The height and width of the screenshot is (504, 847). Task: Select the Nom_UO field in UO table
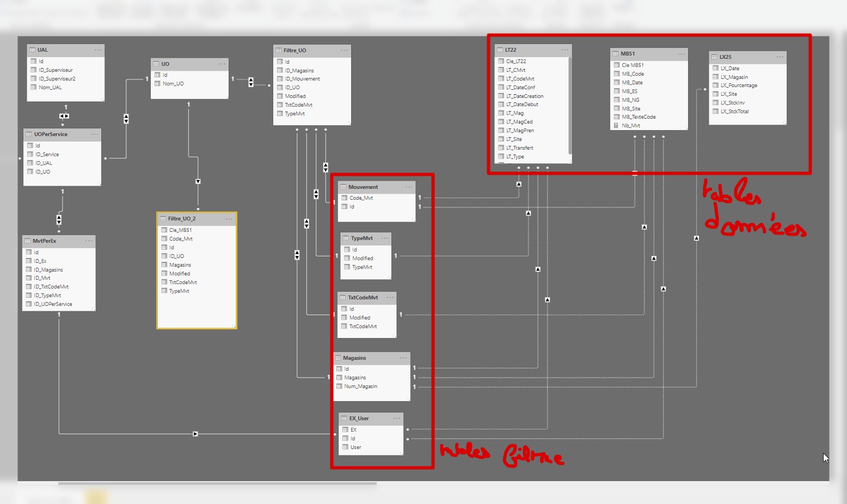tap(173, 83)
